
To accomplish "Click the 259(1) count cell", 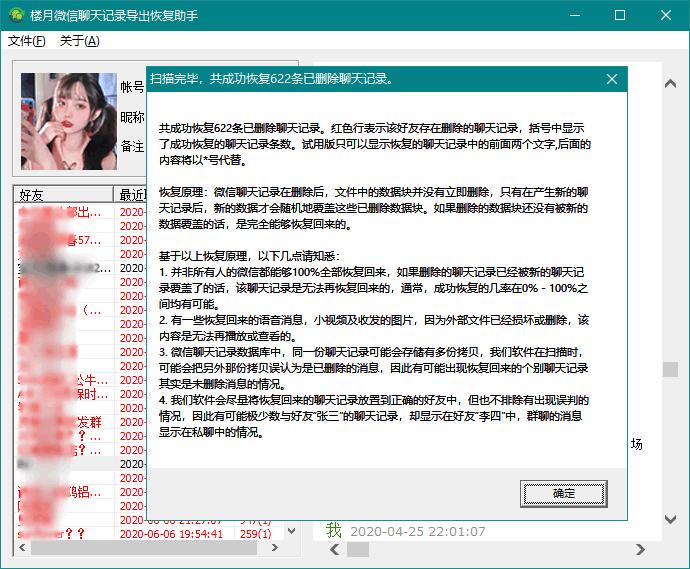I will (x=255, y=534).
